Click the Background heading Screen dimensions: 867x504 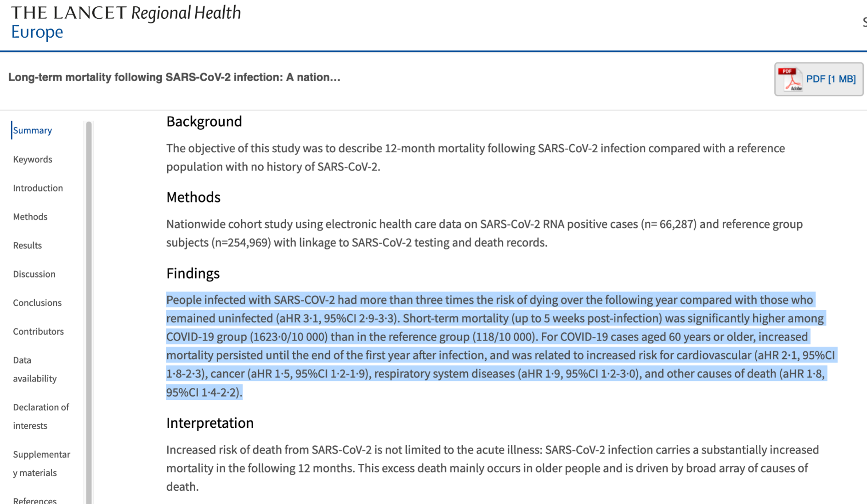click(x=204, y=121)
